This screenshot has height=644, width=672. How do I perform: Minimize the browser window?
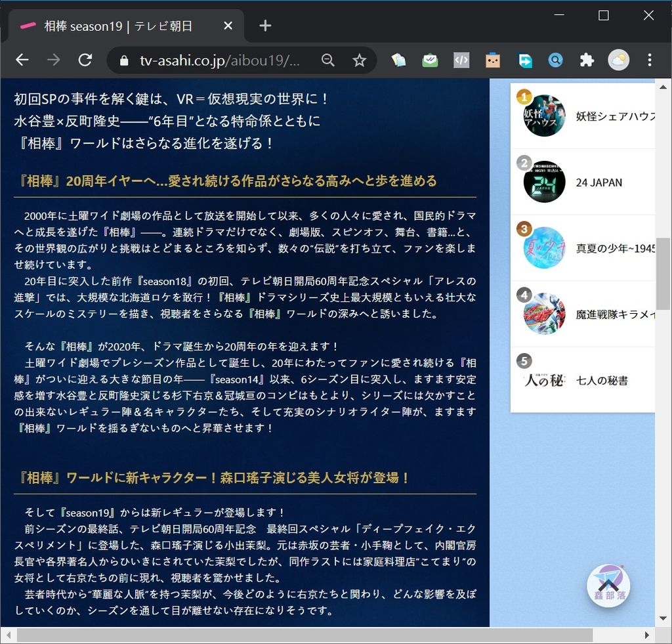click(559, 16)
